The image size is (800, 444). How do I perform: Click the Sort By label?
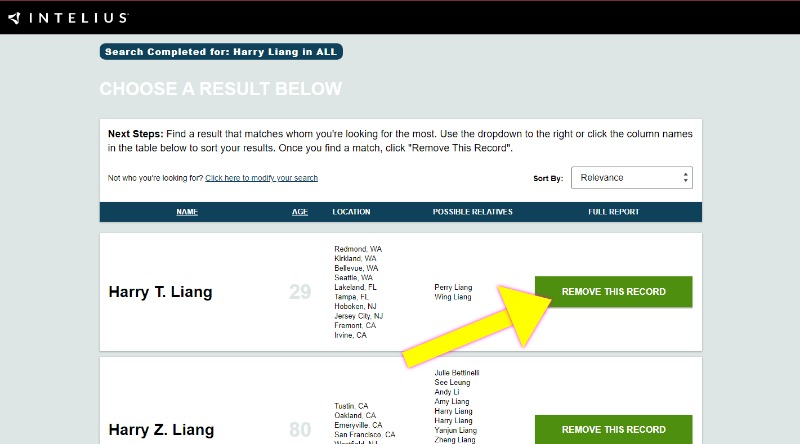point(548,178)
